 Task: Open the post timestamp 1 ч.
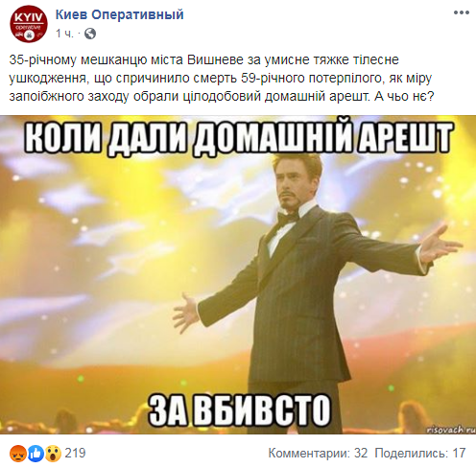tap(64, 34)
